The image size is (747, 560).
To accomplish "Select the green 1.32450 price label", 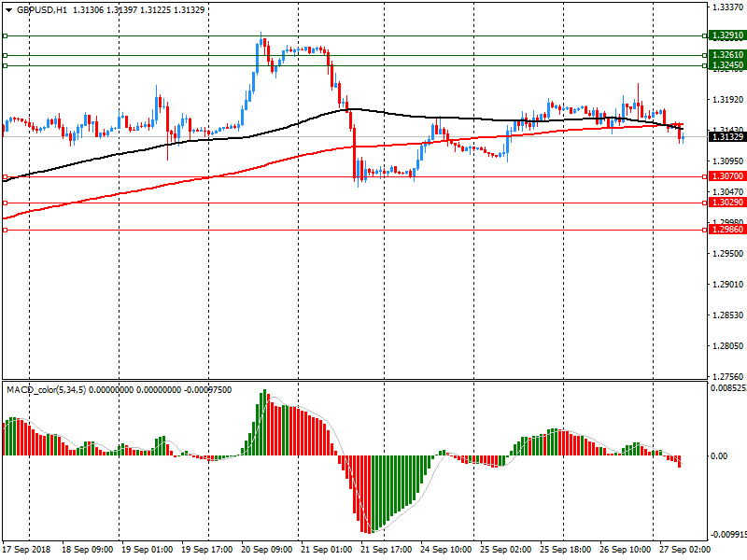I will pyautogui.click(x=726, y=65).
